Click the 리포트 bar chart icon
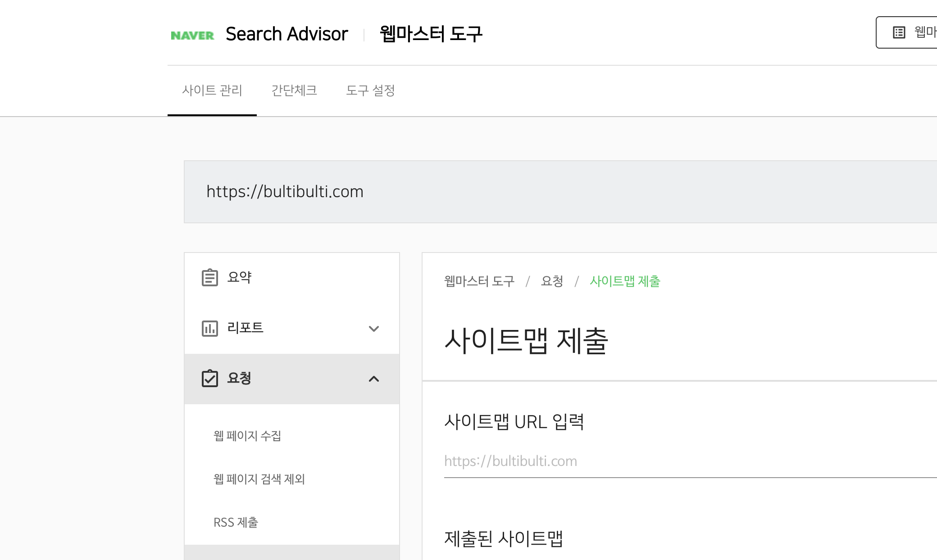The image size is (937, 560). coord(209,328)
